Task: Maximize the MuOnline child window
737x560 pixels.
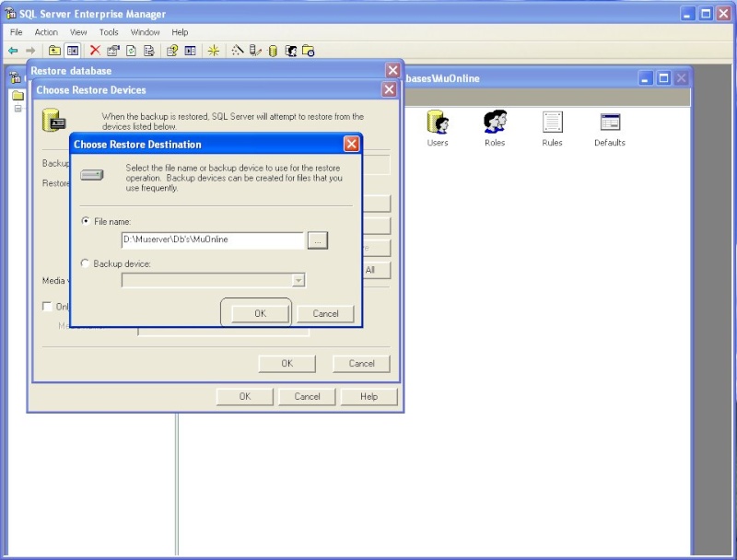Action: [x=663, y=78]
